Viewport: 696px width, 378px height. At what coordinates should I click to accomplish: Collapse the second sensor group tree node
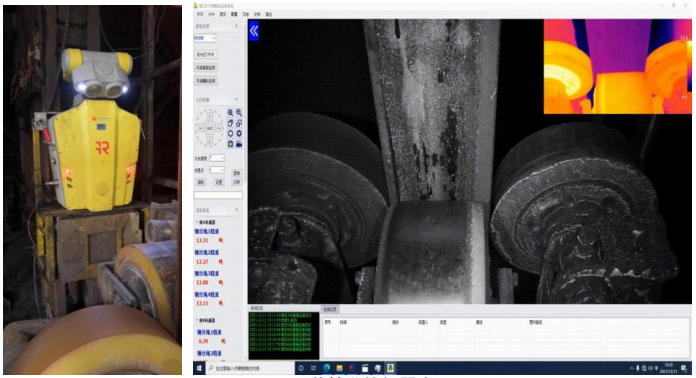197,320
